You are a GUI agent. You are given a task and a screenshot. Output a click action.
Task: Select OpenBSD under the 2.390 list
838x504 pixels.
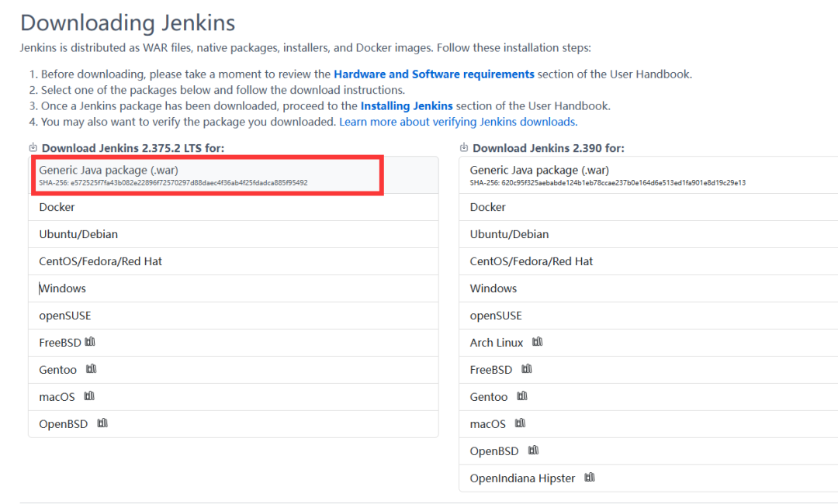[648, 452]
